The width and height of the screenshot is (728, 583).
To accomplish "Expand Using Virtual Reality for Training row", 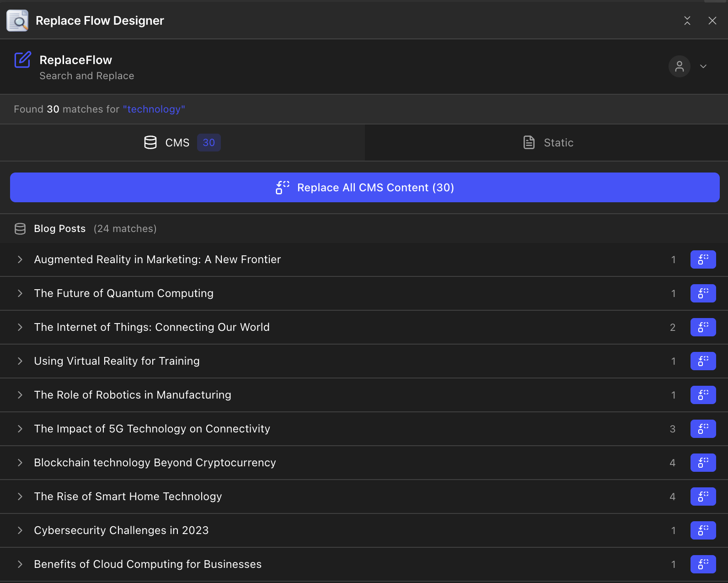I will tap(20, 361).
